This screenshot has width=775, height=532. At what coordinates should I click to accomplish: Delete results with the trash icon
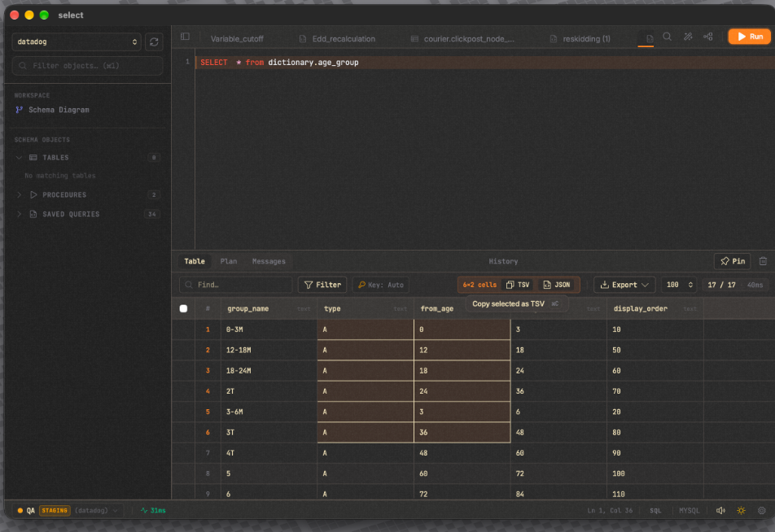pos(763,261)
